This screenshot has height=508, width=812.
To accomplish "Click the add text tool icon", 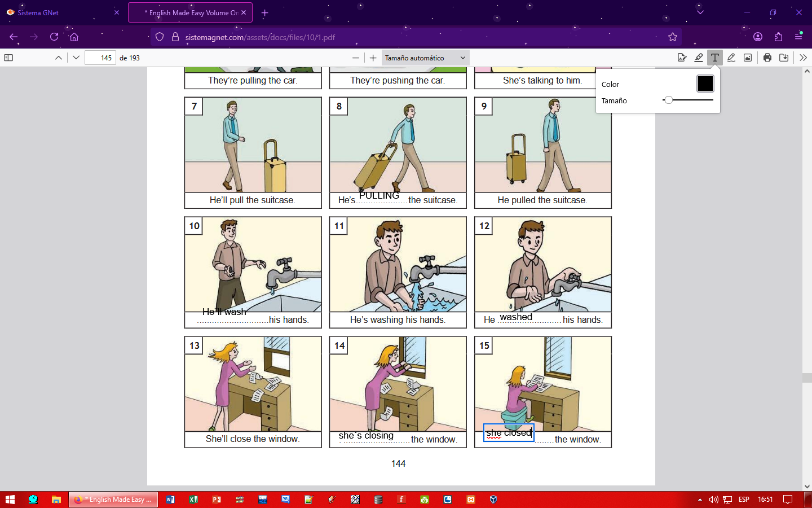I will (x=715, y=58).
